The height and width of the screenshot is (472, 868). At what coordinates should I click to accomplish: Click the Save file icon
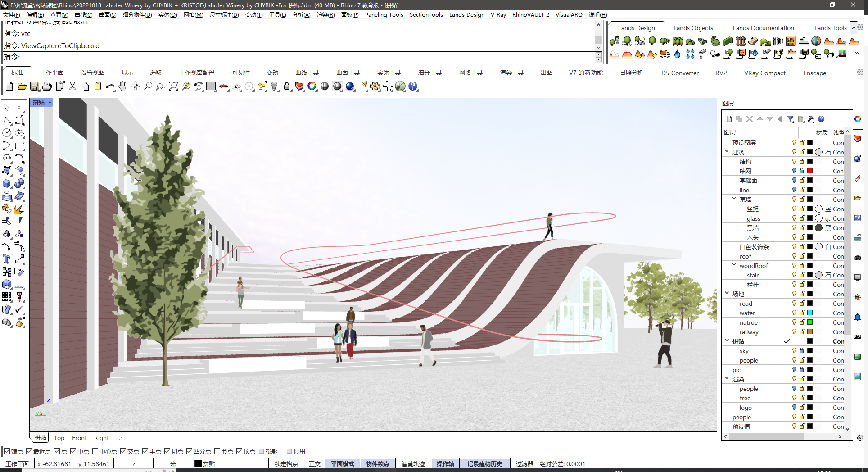35,86
